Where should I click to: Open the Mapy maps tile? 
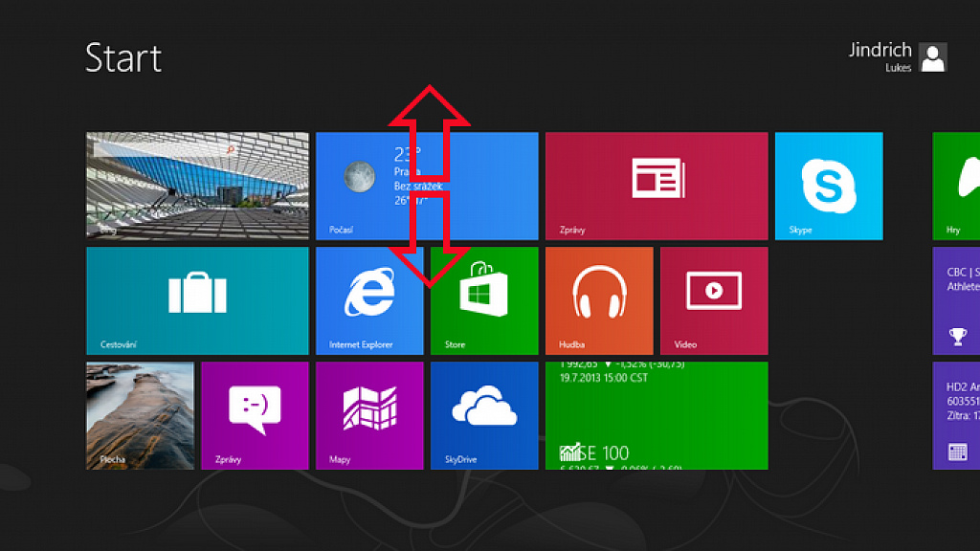[369, 415]
